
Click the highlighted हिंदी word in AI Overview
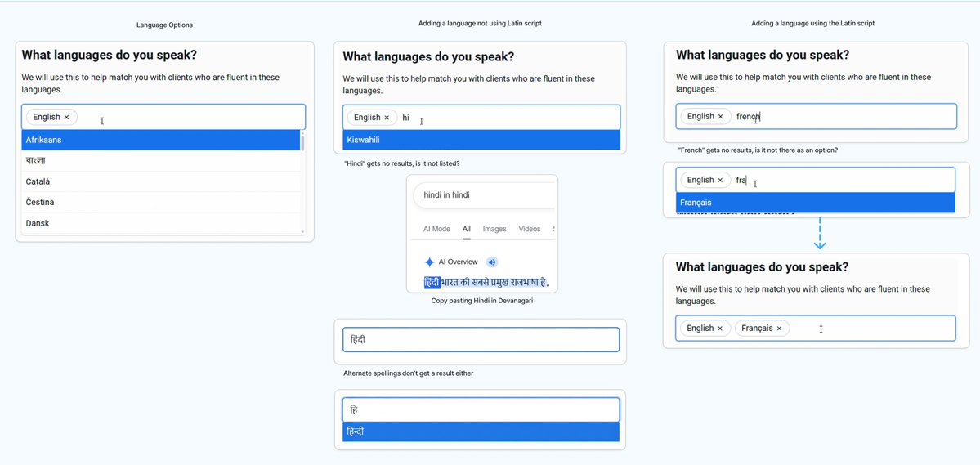pos(432,283)
